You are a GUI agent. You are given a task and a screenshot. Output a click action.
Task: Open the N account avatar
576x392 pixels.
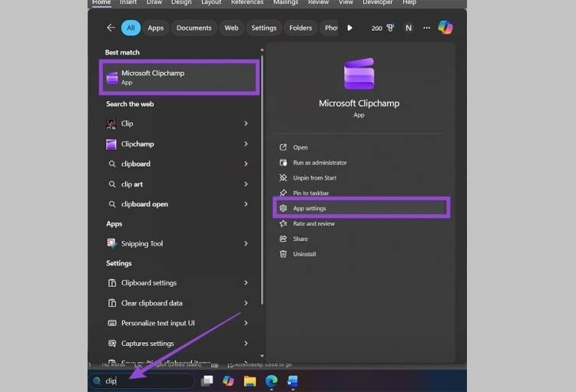(x=409, y=28)
